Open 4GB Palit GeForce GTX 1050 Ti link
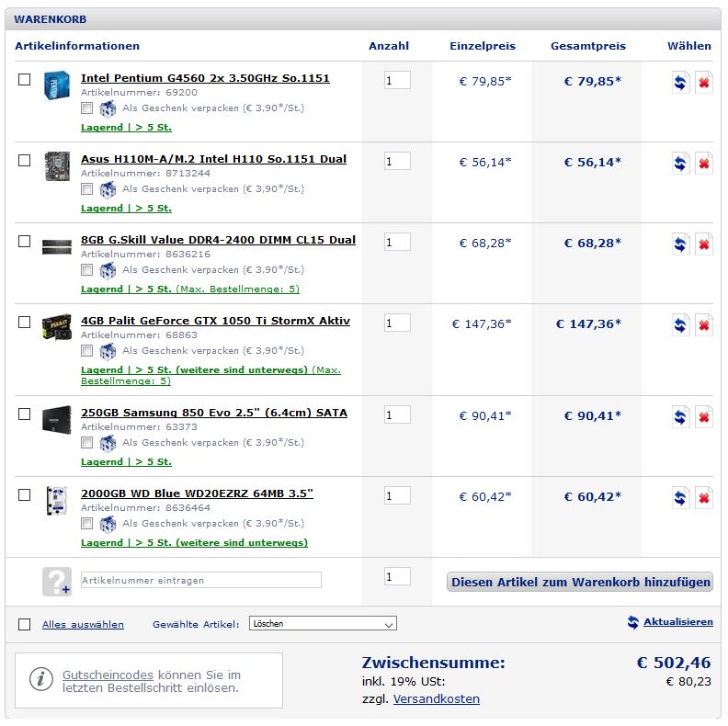Image resolution: width=728 pixels, height=726 pixels. (215, 321)
